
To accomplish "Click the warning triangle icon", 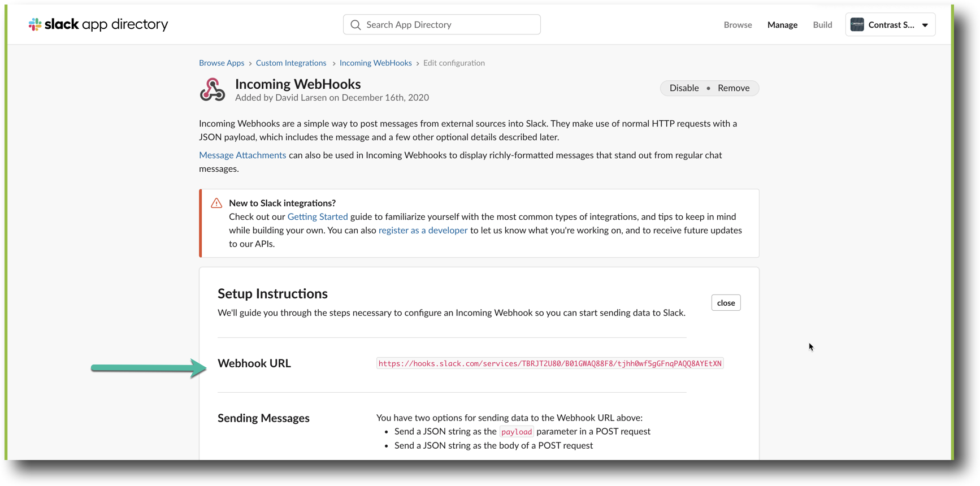I will tap(216, 203).
